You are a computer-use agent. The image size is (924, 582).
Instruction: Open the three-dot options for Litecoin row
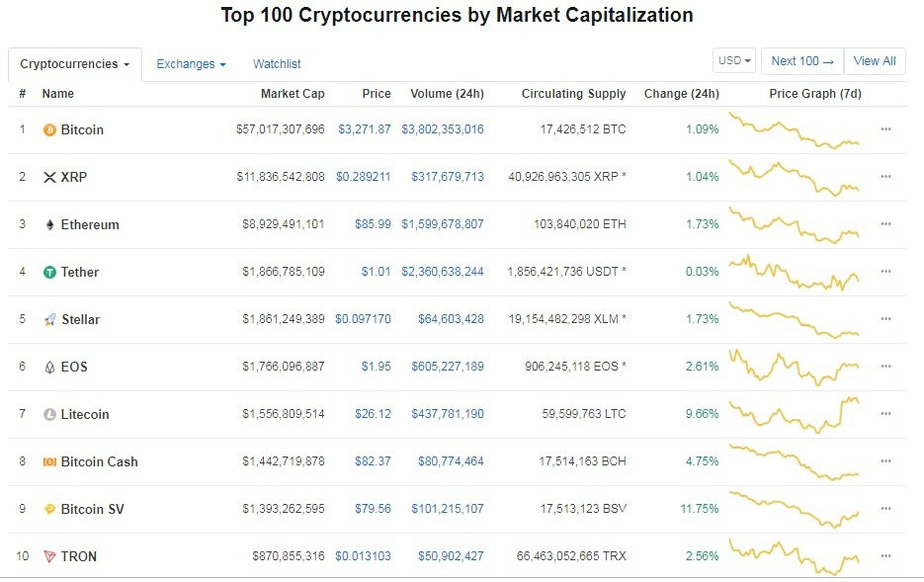click(885, 414)
